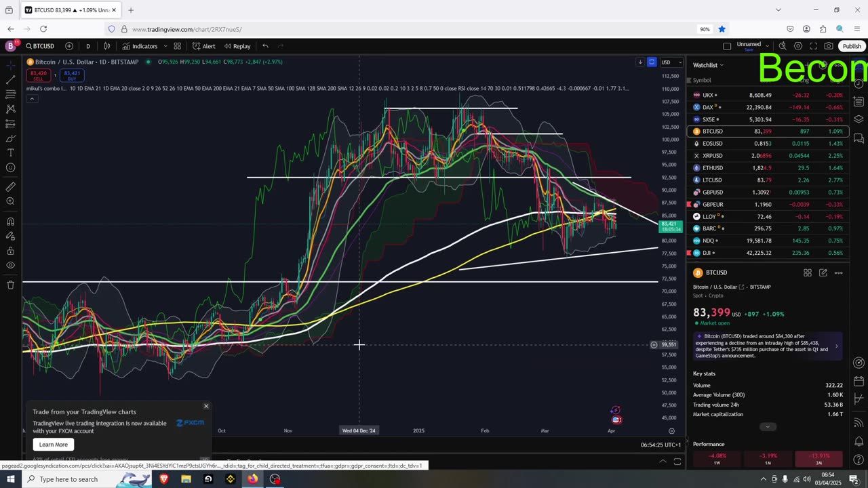
Task: Open the forecasting and measurement tools
Action: 10,124
